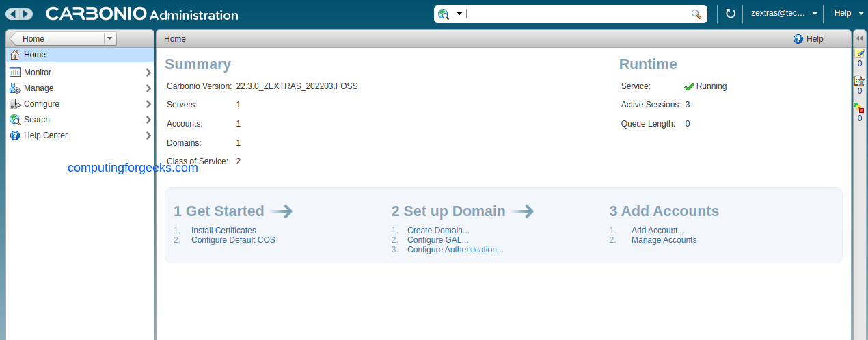Screen dimensions: 868x340
Task: Open the Create Domain... link
Action: tap(438, 231)
